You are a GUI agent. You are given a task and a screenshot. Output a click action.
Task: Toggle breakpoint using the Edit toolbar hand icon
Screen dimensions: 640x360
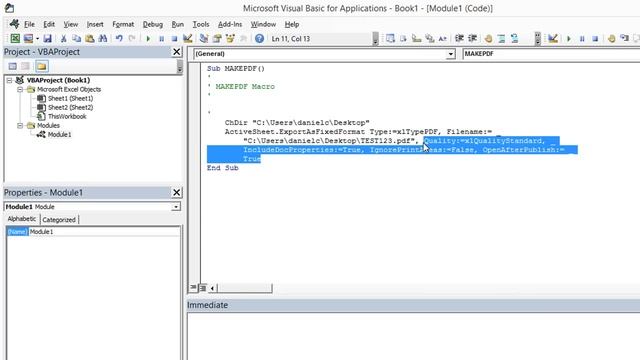click(x=488, y=39)
